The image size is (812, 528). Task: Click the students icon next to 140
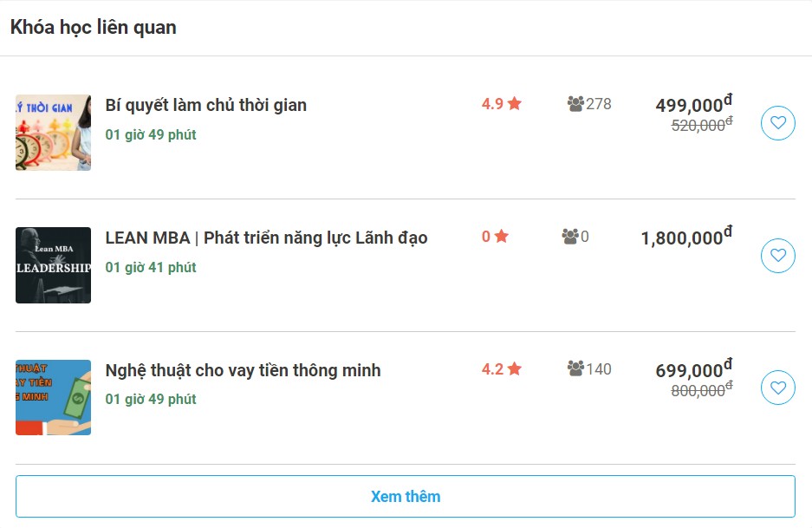(575, 369)
